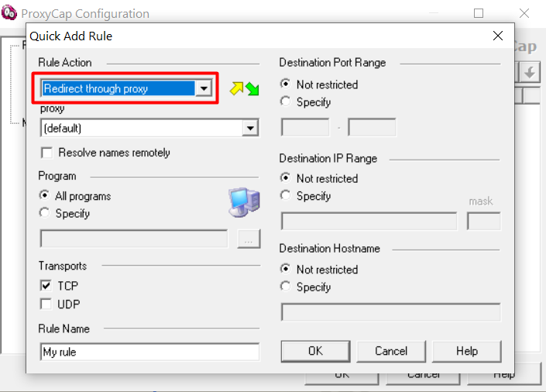
Task: Check the UDP transport checkbox
Action: (x=46, y=304)
